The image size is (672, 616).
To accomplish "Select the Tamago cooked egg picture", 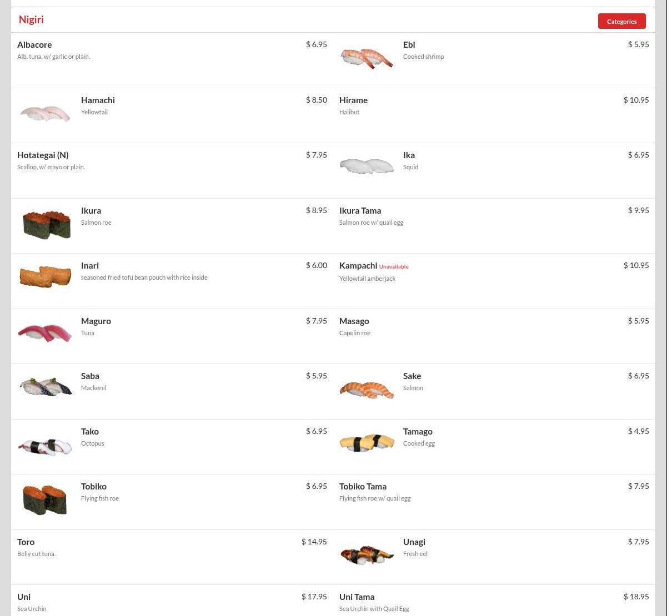I will [367, 442].
